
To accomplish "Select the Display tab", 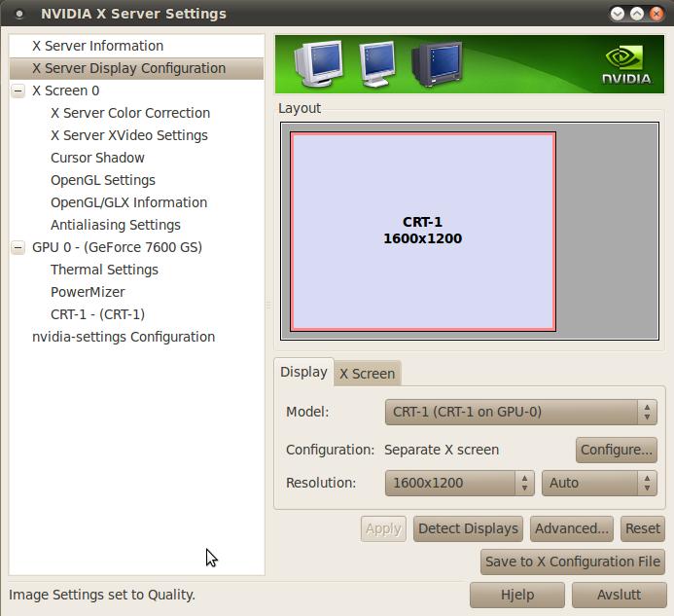I will pyautogui.click(x=303, y=373).
